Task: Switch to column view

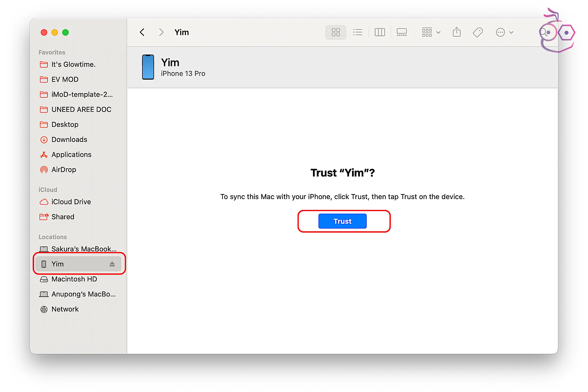Action: point(379,32)
